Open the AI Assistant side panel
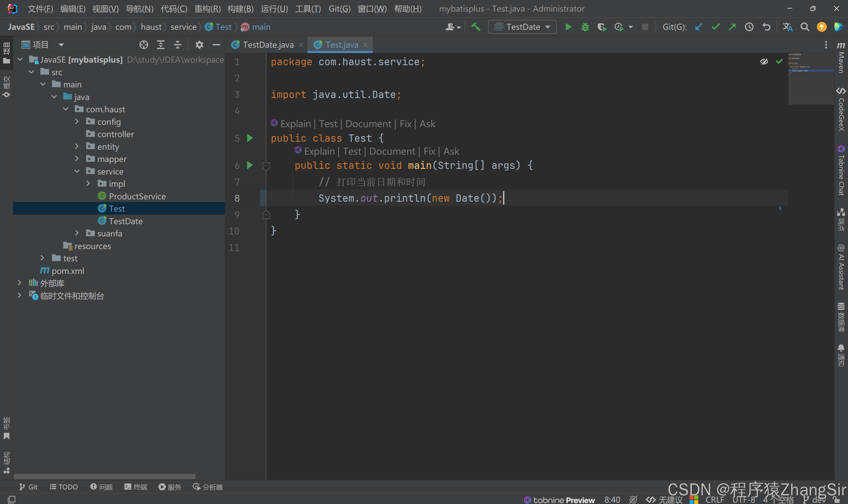 coord(841,267)
